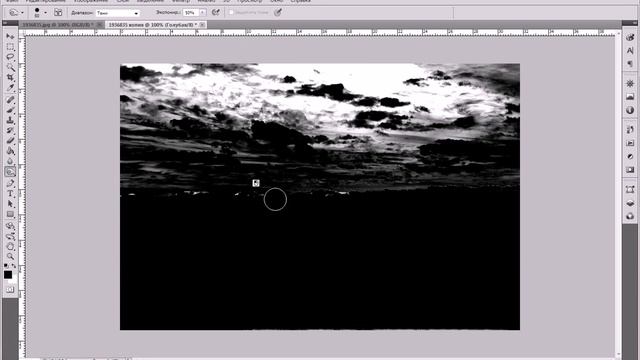Select the Eraser tool
Screen dimensions: 640x360
10,140
